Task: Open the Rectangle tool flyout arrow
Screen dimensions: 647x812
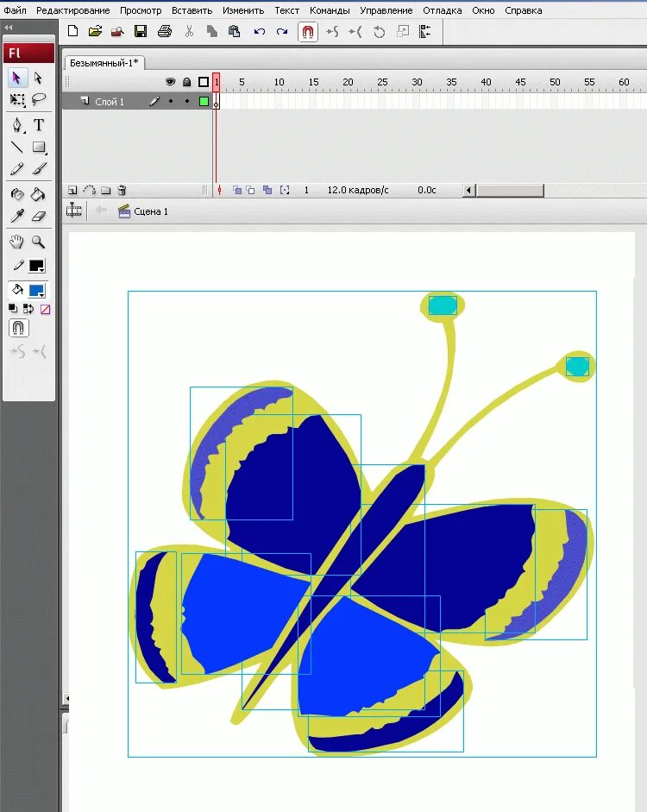Action: (x=46, y=154)
